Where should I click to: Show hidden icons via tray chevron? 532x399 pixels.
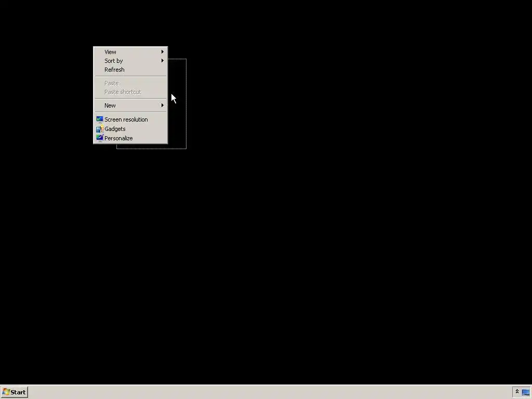click(x=517, y=392)
